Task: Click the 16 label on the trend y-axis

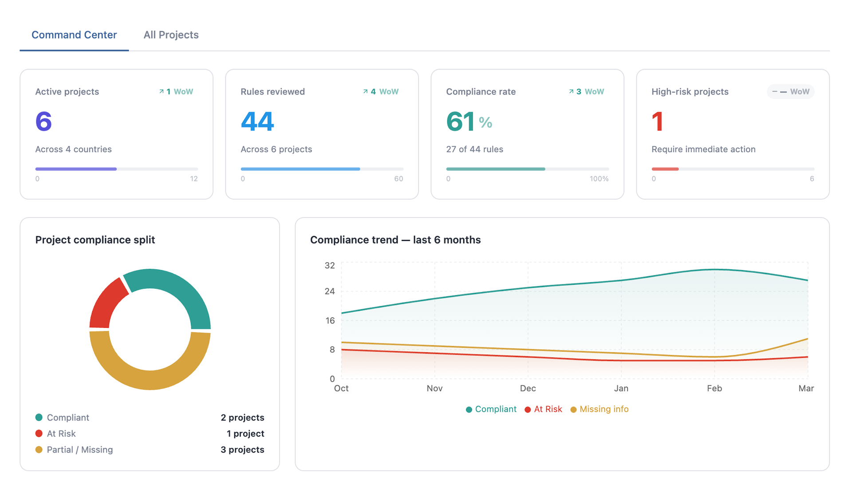Action: coord(330,320)
